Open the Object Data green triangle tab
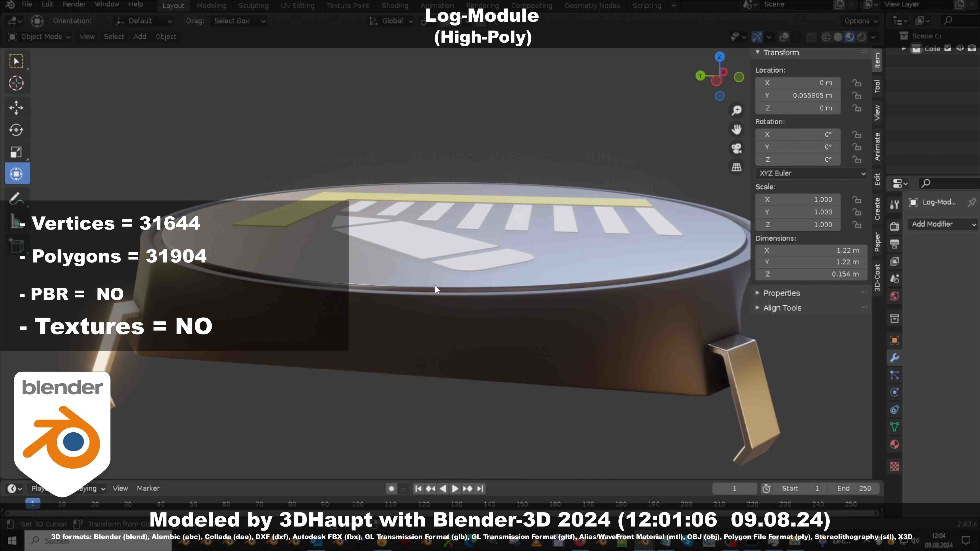980x551 pixels. tap(895, 427)
